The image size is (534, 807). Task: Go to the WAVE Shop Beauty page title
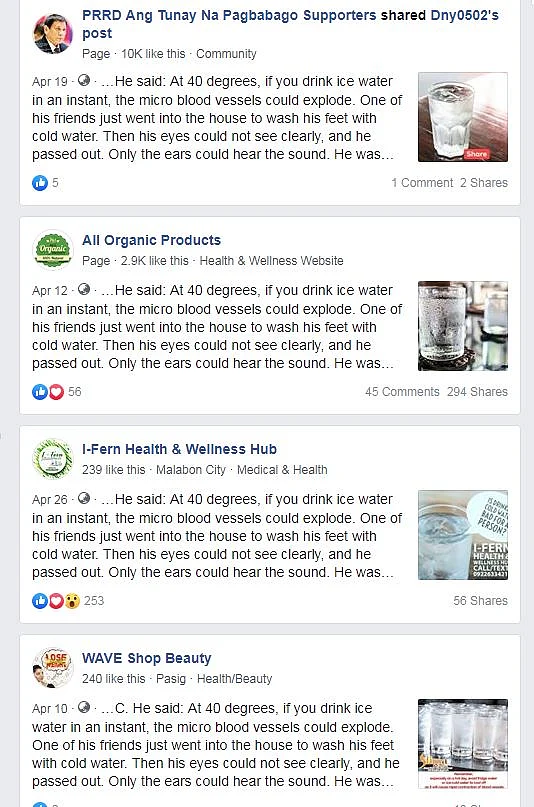147,658
